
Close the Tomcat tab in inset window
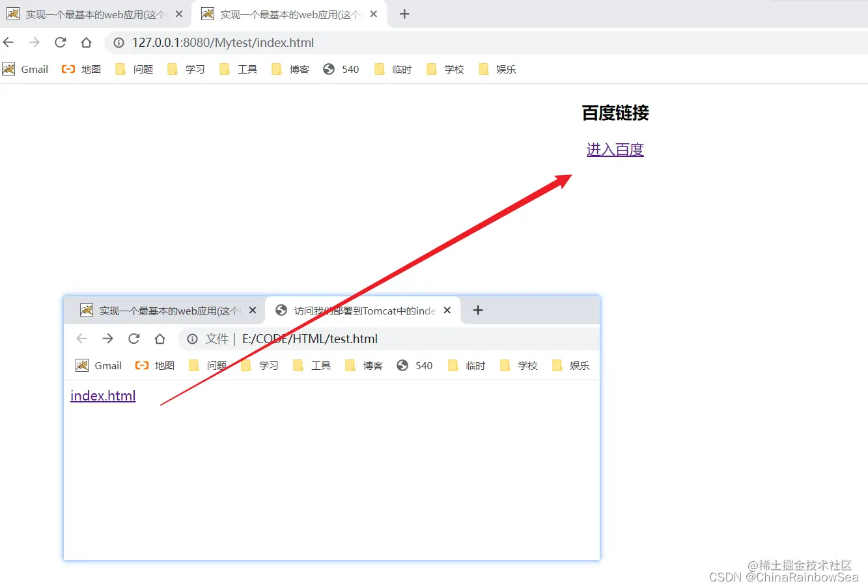click(x=447, y=311)
